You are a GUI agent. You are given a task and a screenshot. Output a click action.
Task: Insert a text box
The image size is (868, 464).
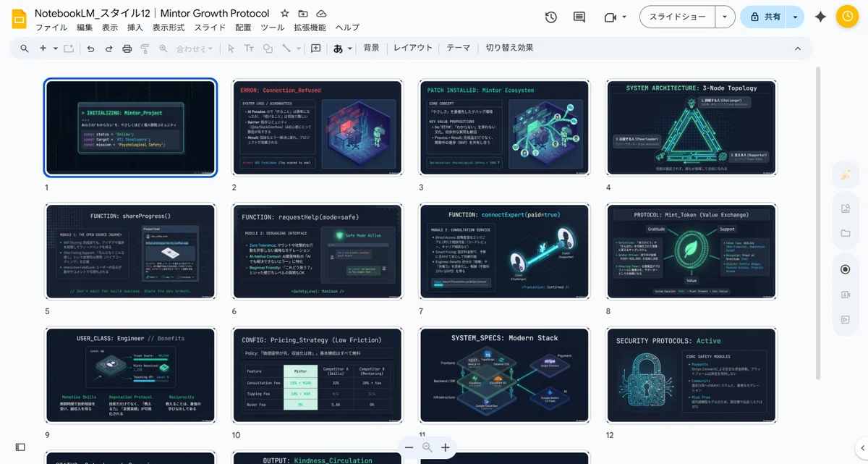coord(249,48)
